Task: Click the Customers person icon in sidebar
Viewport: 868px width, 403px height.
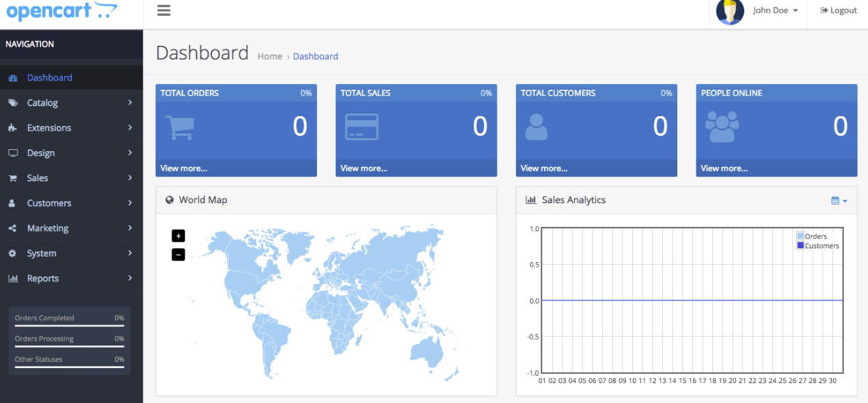Action: click(x=12, y=203)
